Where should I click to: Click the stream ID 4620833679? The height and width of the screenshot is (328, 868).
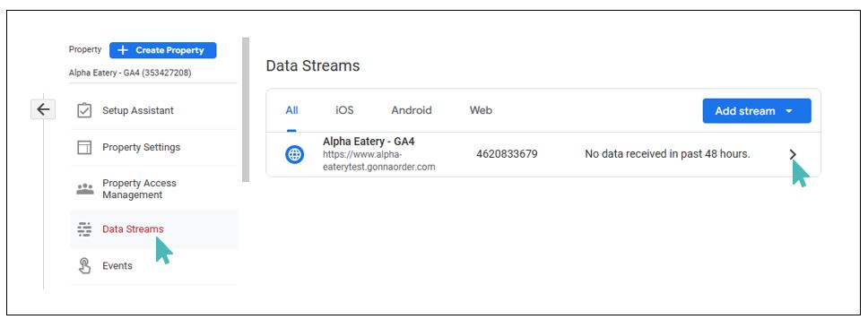click(507, 154)
